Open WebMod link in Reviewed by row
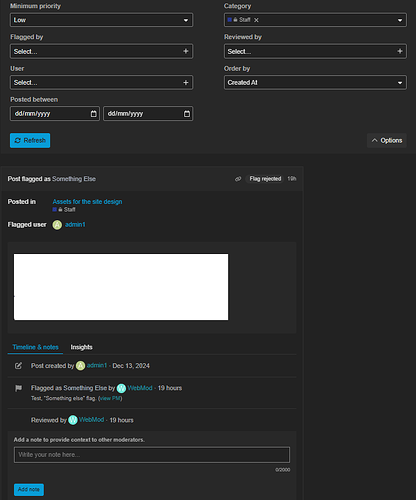 point(92,420)
